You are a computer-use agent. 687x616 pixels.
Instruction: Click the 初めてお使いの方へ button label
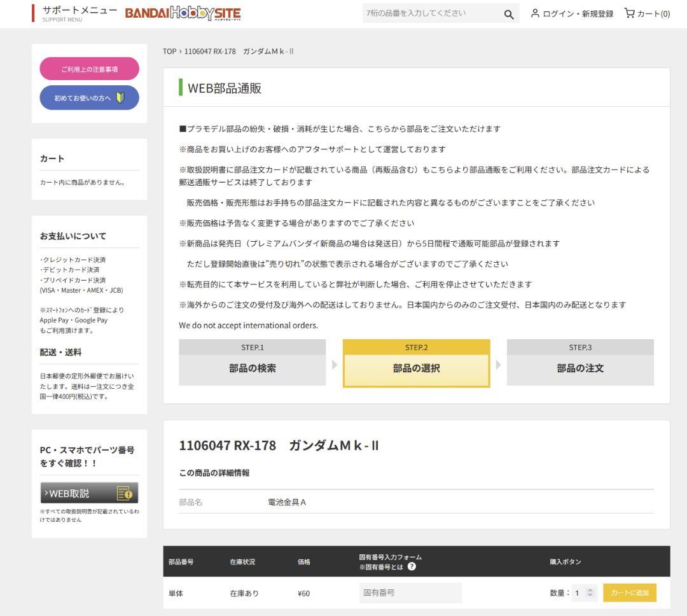coord(82,97)
